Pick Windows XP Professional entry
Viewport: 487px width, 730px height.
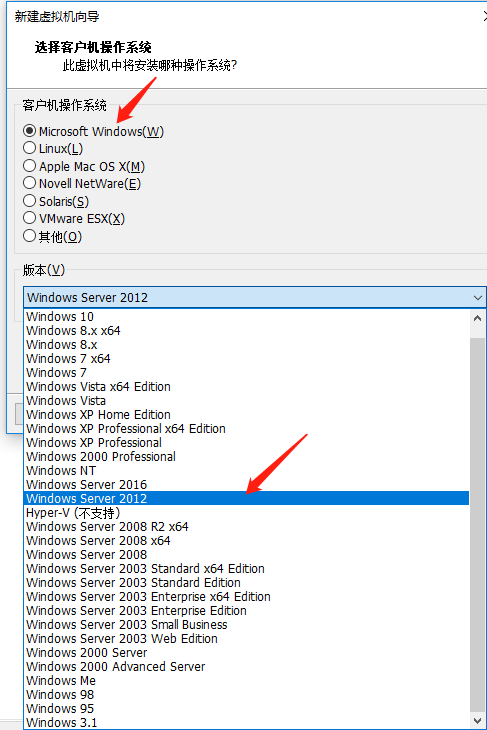click(x=246, y=442)
